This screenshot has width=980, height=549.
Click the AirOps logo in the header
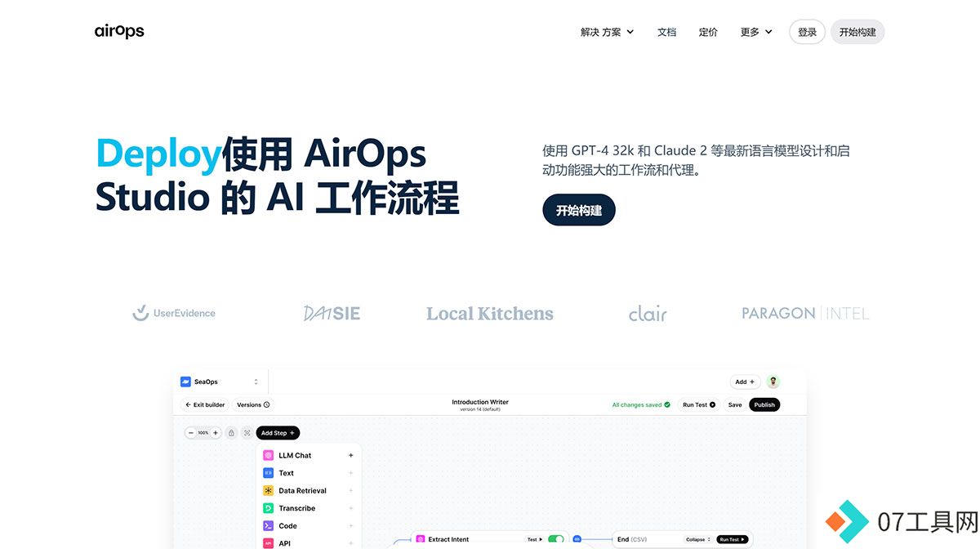click(x=119, y=31)
